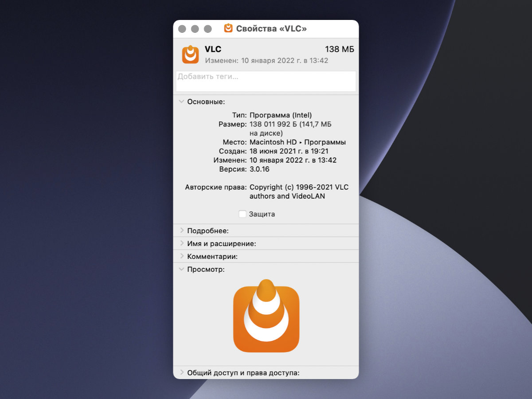Click the Macintosh HD ▸ Программы location
This screenshot has height=399, width=532.
pos(297,142)
